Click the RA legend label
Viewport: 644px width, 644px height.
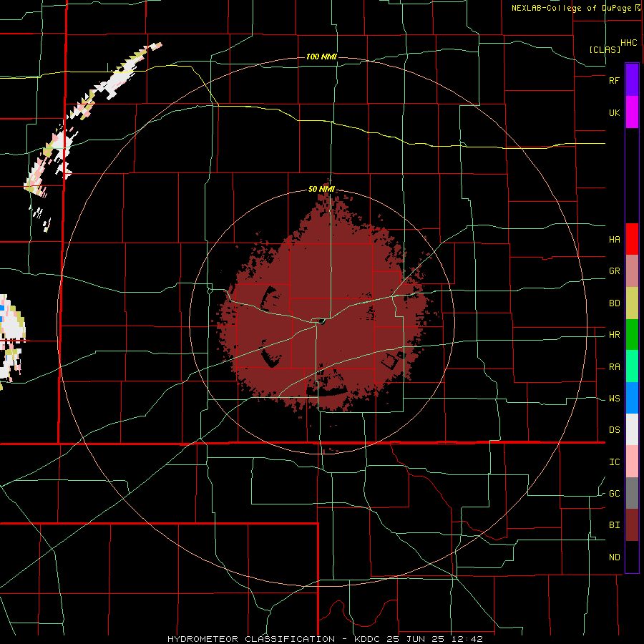coord(614,367)
